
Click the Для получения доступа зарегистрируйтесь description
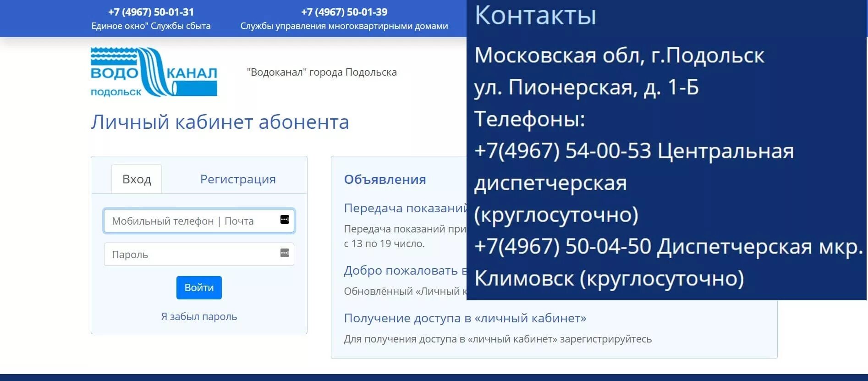498,339
